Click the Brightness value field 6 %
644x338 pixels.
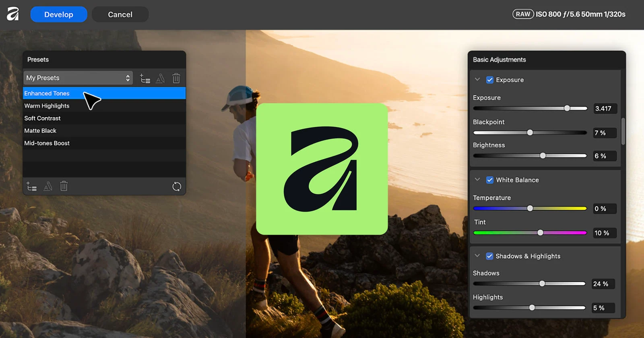point(605,156)
